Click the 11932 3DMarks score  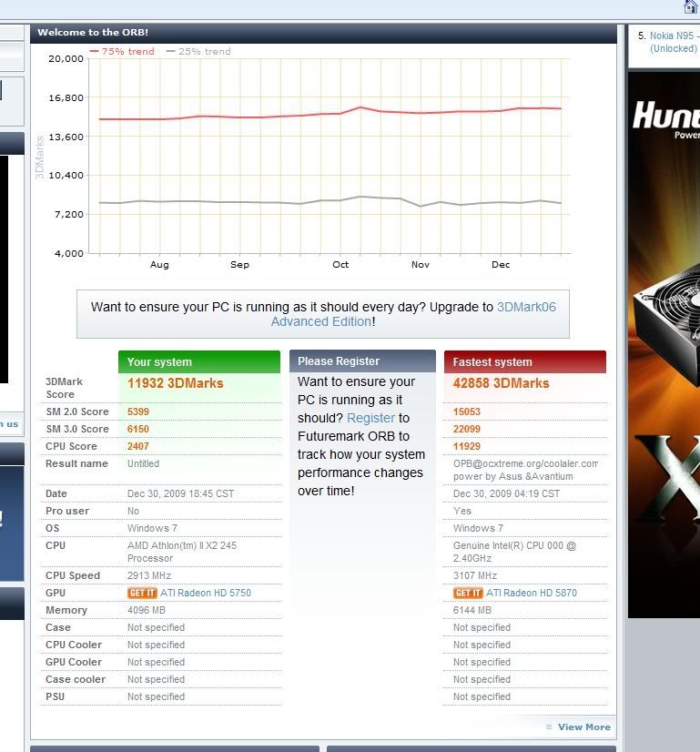pyautogui.click(x=176, y=383)
